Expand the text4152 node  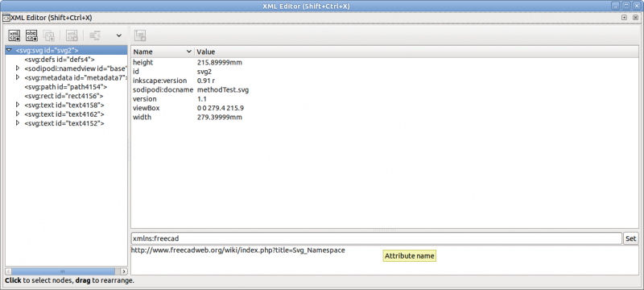pos(18,122)
